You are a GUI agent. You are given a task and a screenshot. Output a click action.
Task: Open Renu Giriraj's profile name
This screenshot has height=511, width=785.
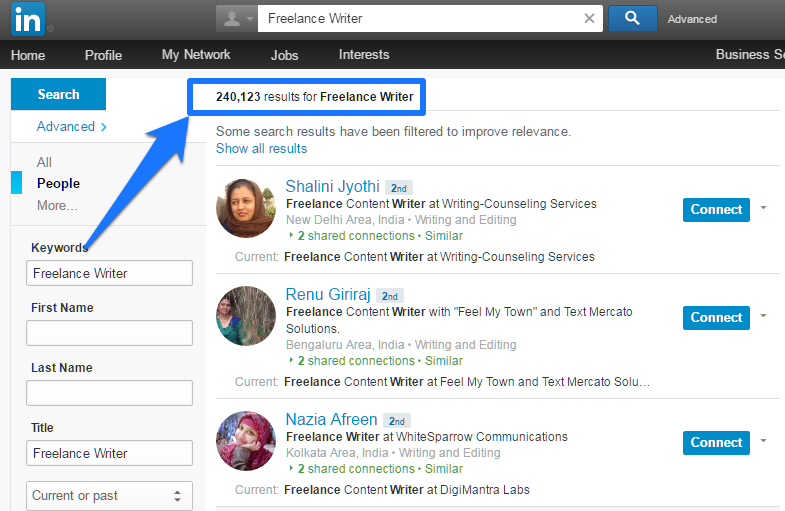(328, 294)
